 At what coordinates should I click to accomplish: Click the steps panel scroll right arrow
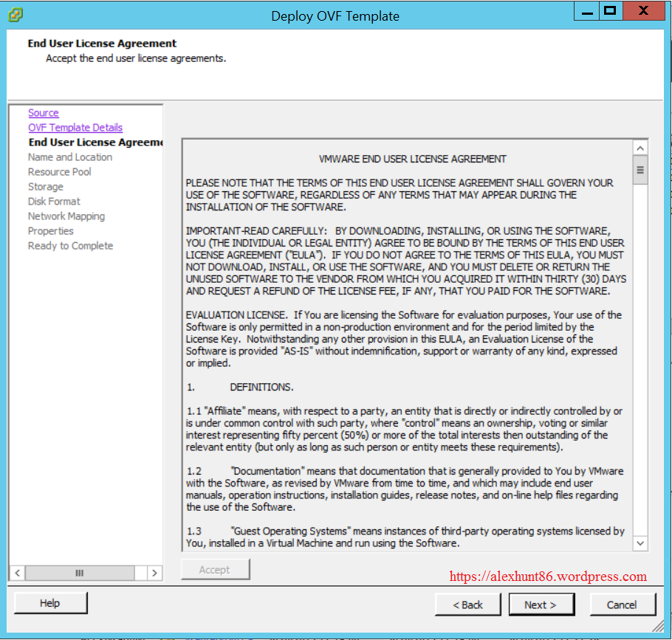tap(155, 573)
